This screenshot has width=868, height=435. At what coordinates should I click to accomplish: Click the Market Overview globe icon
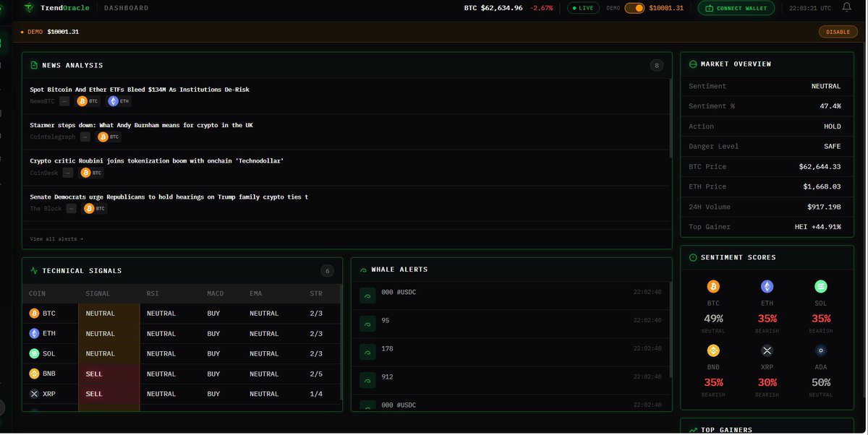point(693,64)
